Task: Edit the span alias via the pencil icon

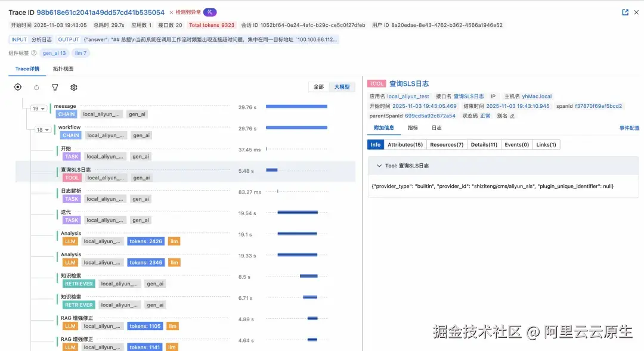Action: tap(512, 116)
